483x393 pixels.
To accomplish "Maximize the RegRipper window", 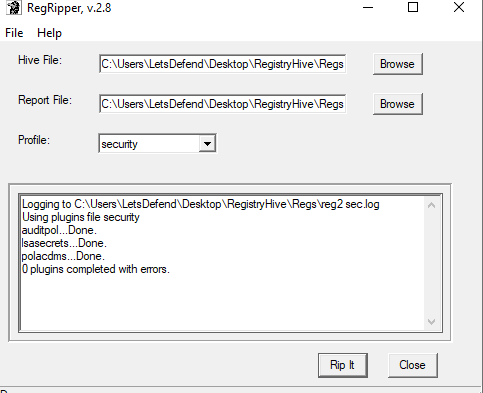I will (x=413, y=7).
